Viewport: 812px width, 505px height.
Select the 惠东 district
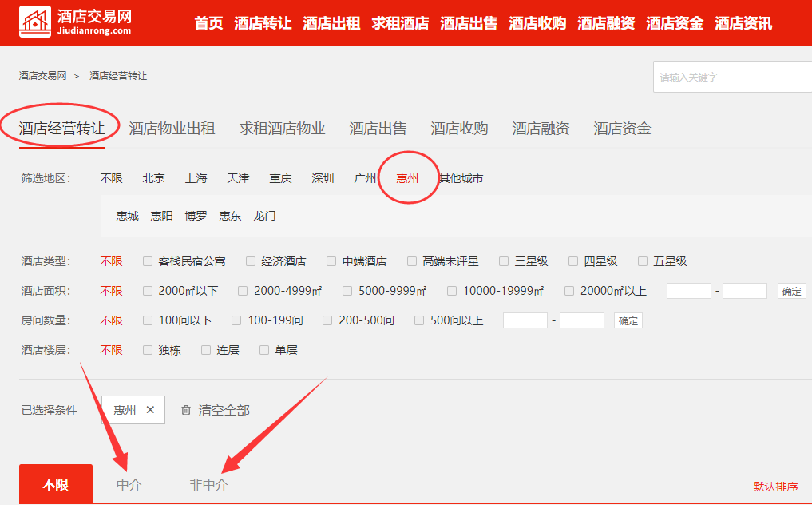[230, 216]
